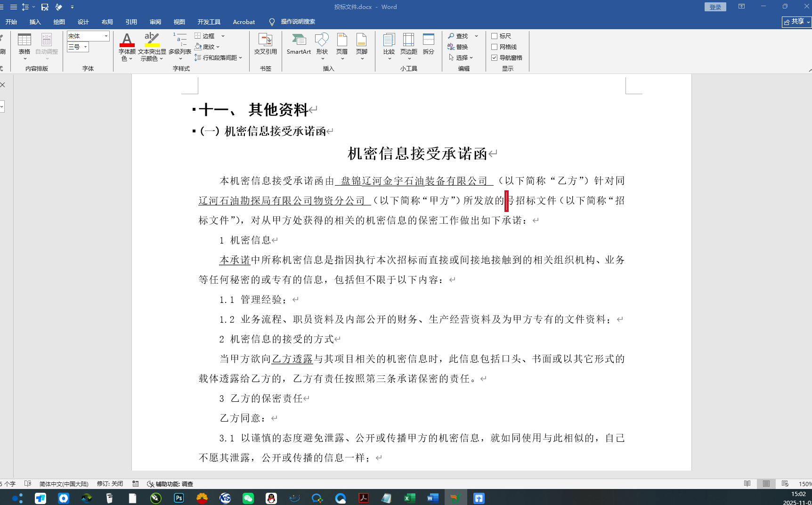Enable the 标尺 ruler checkbox

(495, 36)
